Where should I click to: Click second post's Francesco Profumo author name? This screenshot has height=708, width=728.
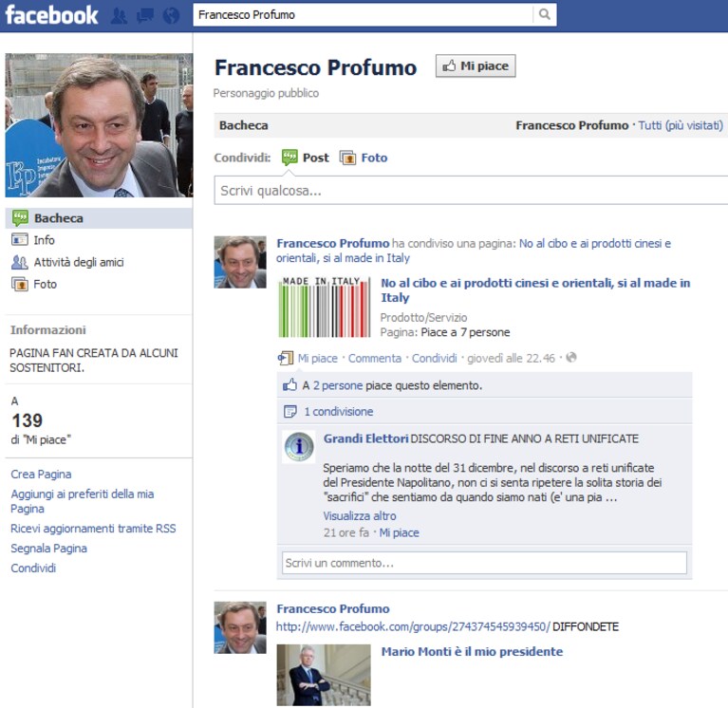coord(333,608)
